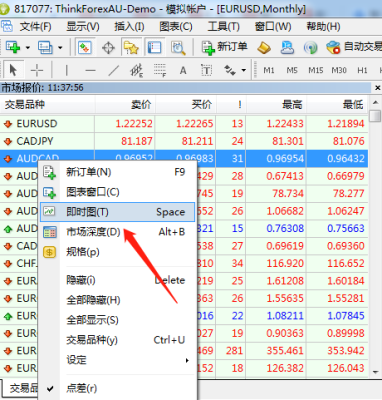
Task: Open the 工具(T) menu
Action: 223,26
